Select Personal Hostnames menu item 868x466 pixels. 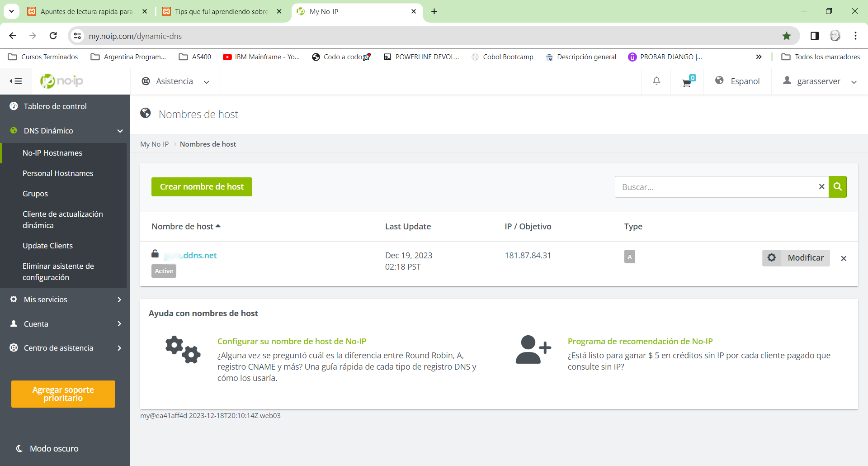pos(58,173)
